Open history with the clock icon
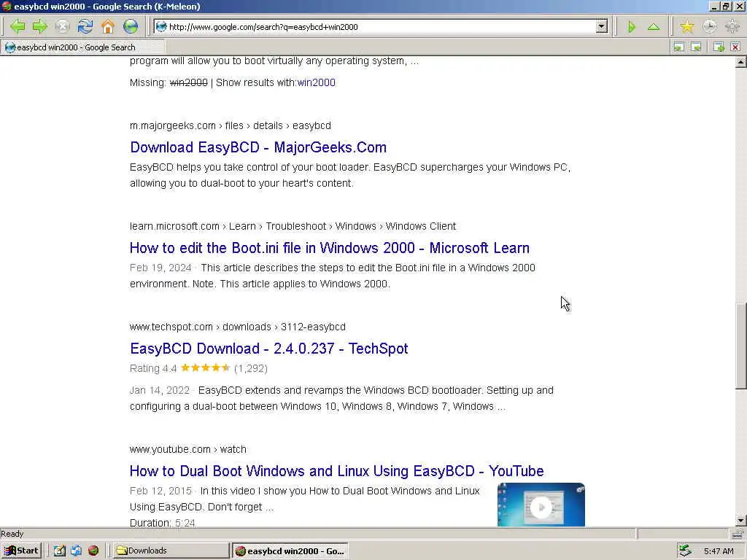 [x=710, y=27]
